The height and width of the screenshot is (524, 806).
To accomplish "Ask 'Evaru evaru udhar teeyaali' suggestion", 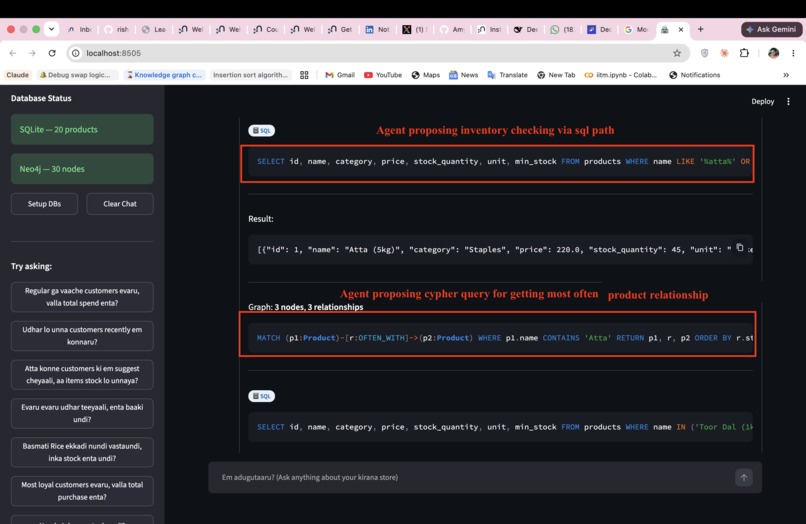I will [82, 413].
